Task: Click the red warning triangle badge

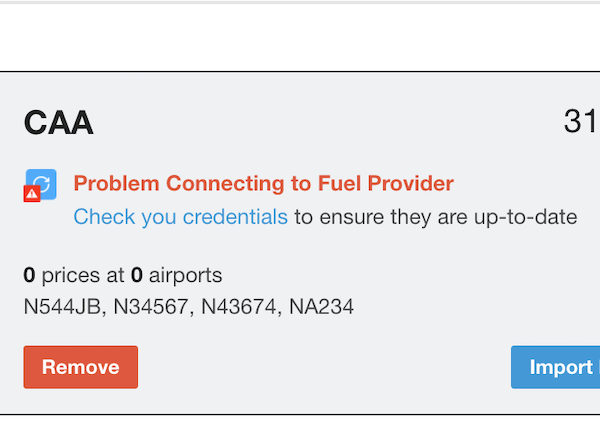Action: click(32, 194)
